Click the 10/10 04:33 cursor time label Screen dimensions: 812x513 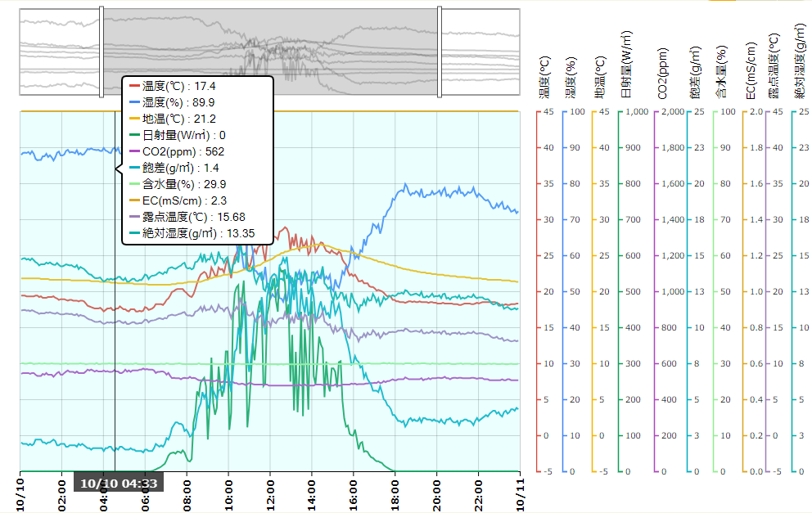(119, 483)
